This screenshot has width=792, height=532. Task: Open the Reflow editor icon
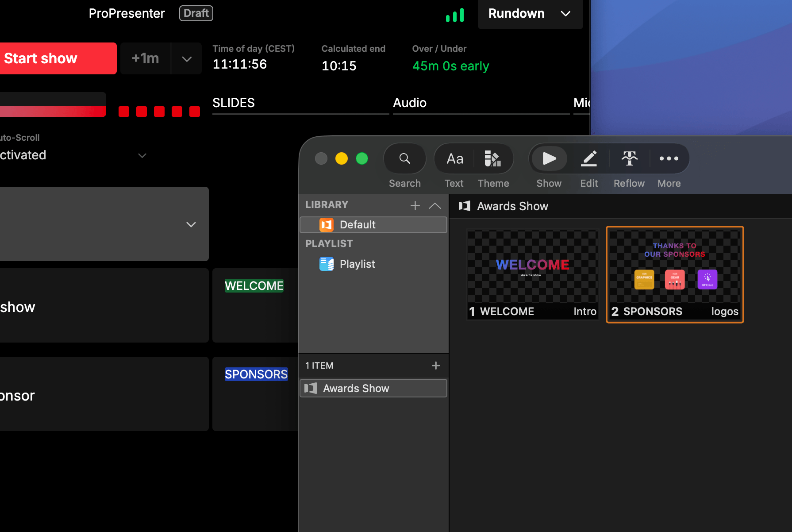coord(629,158)
